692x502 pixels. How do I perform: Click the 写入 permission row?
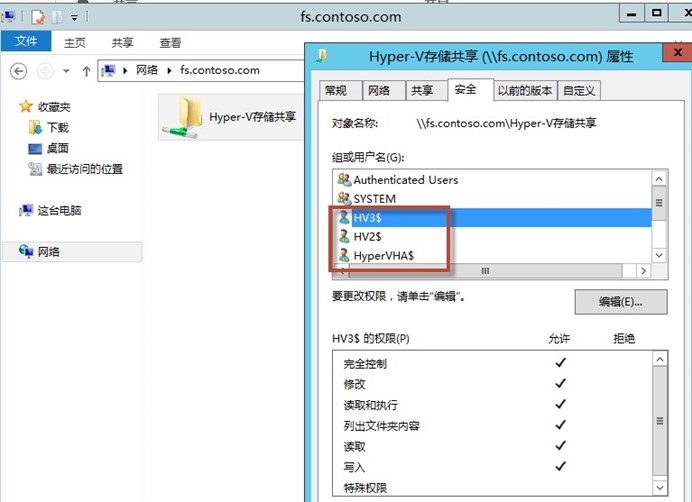click(x=493, y=467)
